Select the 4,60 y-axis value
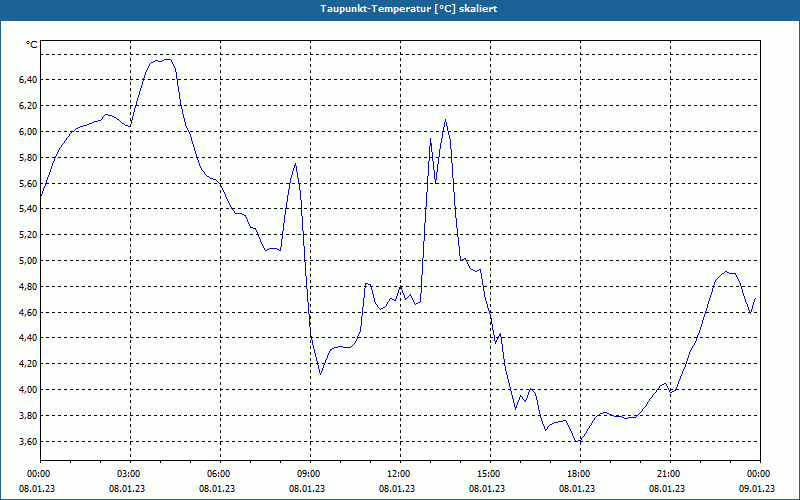800x500 pixels. (x=28, y=312)
